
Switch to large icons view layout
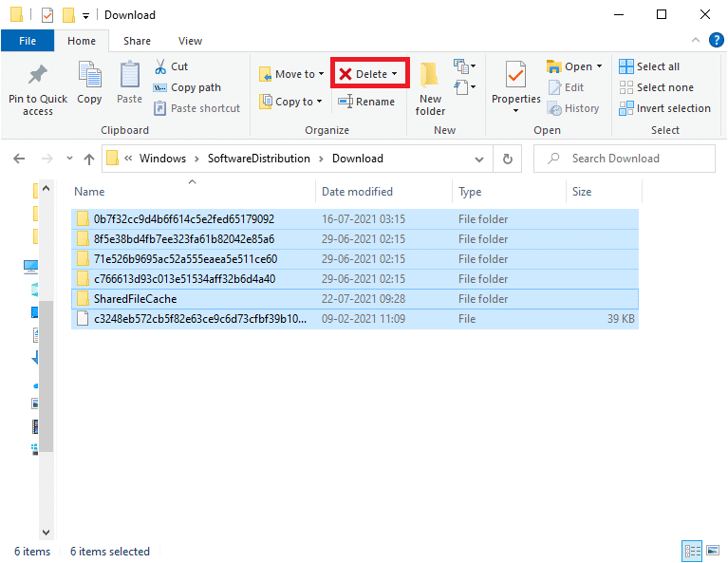click(712, 552)
